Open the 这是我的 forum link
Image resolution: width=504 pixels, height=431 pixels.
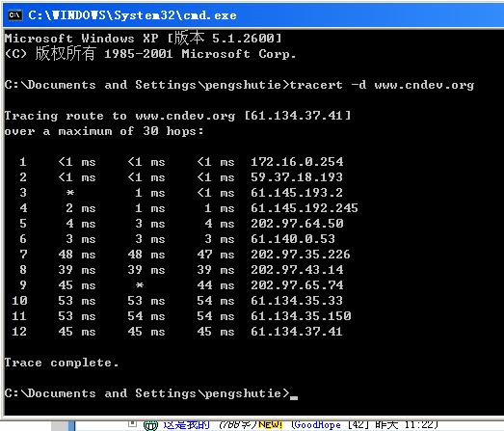point(187,425)
